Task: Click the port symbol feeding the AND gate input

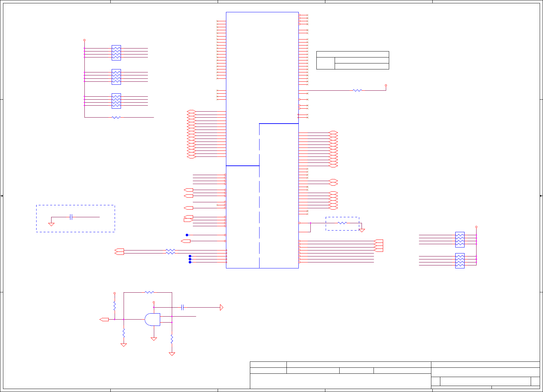Action: pyautogui.click(x=104, y=320)
